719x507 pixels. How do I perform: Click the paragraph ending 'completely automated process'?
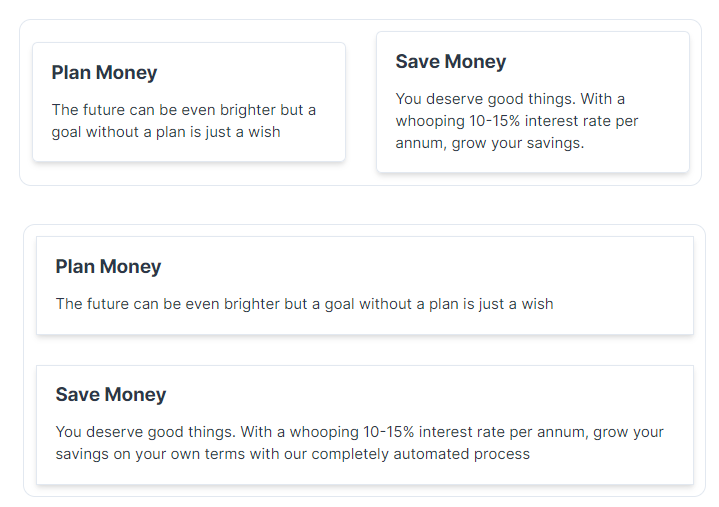click(360, 443)
